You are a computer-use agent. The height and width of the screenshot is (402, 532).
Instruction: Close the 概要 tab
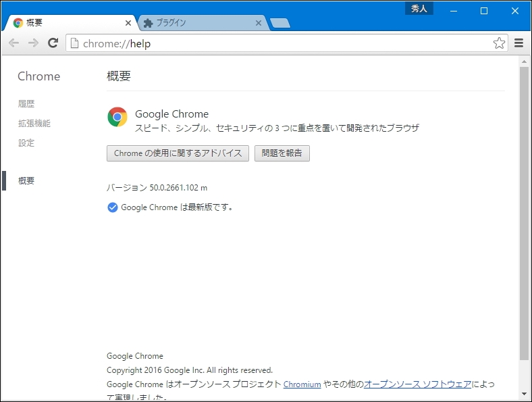[128, 23]
